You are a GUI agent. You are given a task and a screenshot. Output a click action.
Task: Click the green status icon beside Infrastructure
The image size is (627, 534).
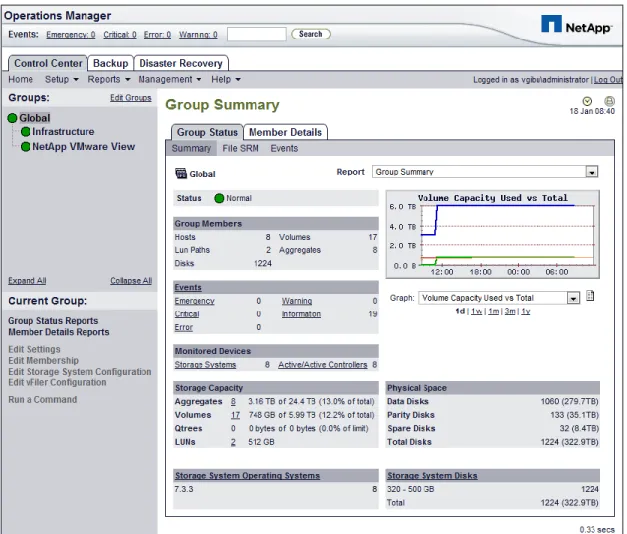[26, 132]
